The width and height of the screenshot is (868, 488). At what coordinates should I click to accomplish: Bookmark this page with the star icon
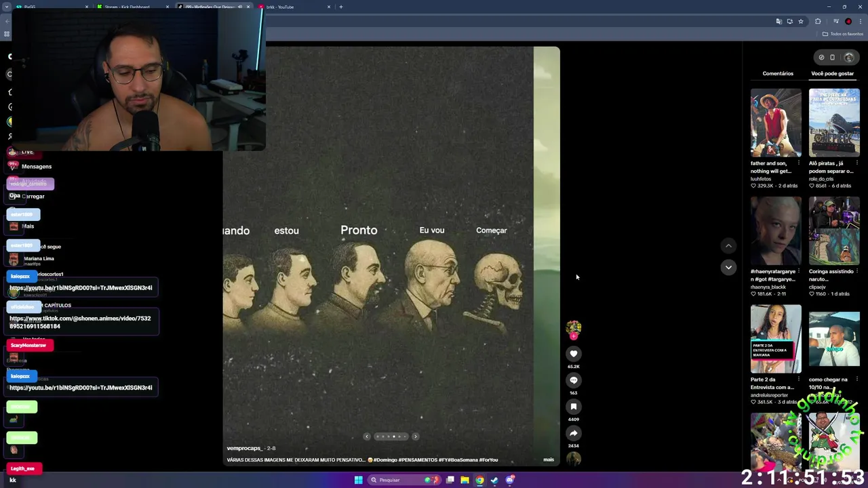tap(801, 22)
